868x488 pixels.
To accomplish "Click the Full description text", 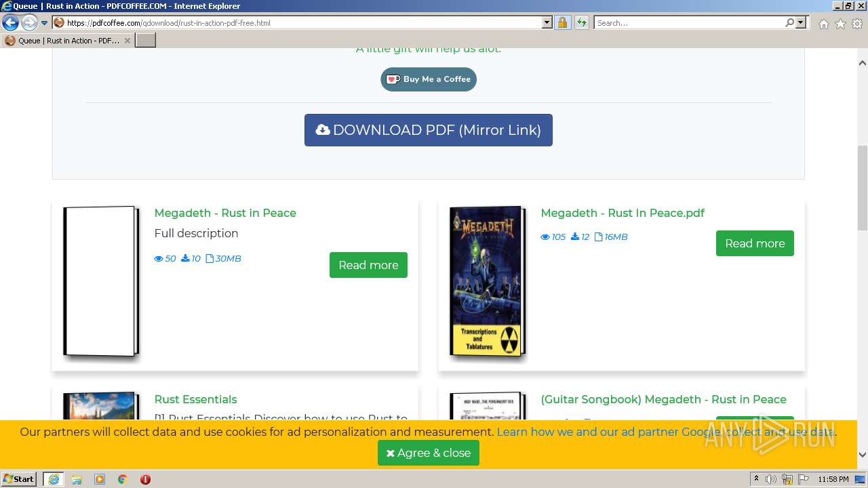I will tap(196, 233).
